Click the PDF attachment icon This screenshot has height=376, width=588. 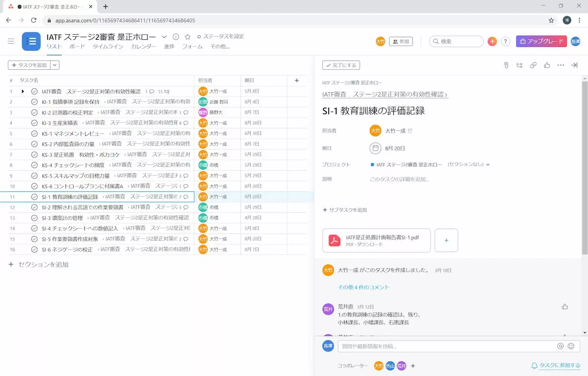click(334, 240)
